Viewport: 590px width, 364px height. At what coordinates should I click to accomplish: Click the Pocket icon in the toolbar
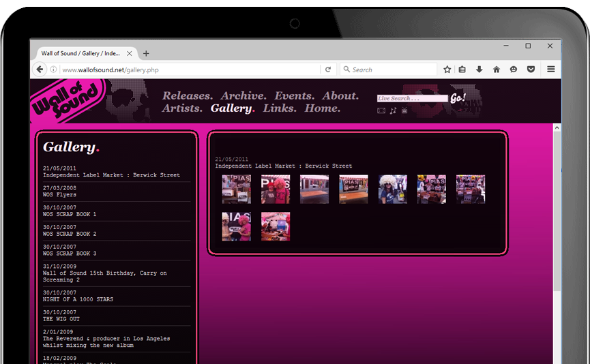coord(531,70)
